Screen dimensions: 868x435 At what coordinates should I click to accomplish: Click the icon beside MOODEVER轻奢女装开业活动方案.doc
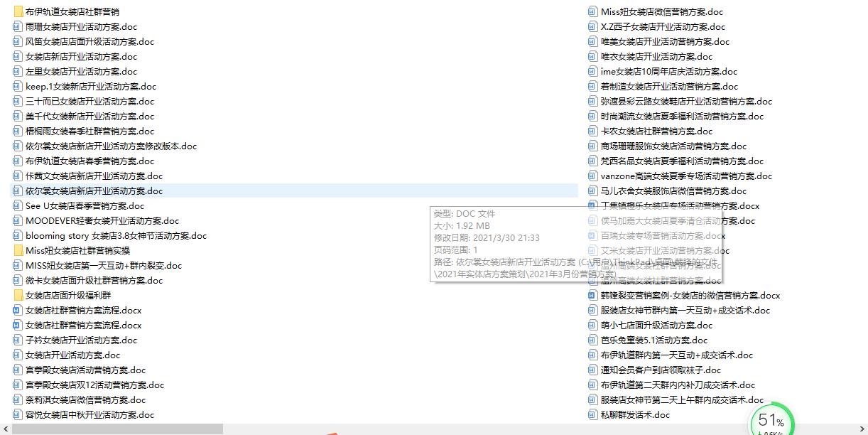(18, 220)
